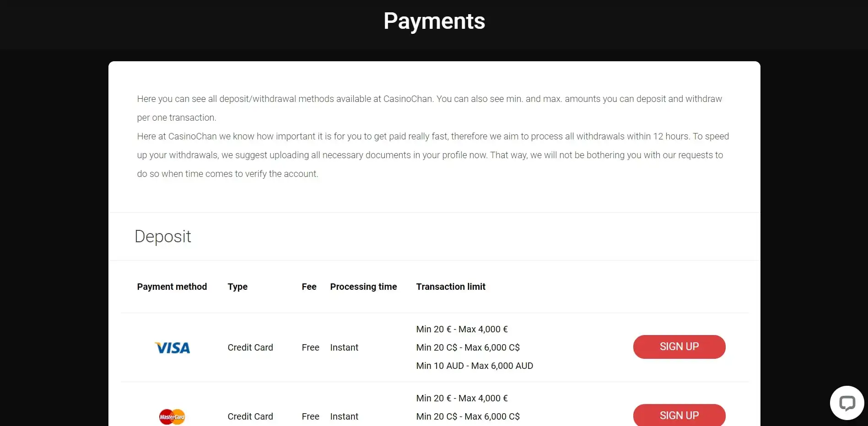
Task: Click VISA's Min 10 AUD limit line
Action: tap(474, 366)
